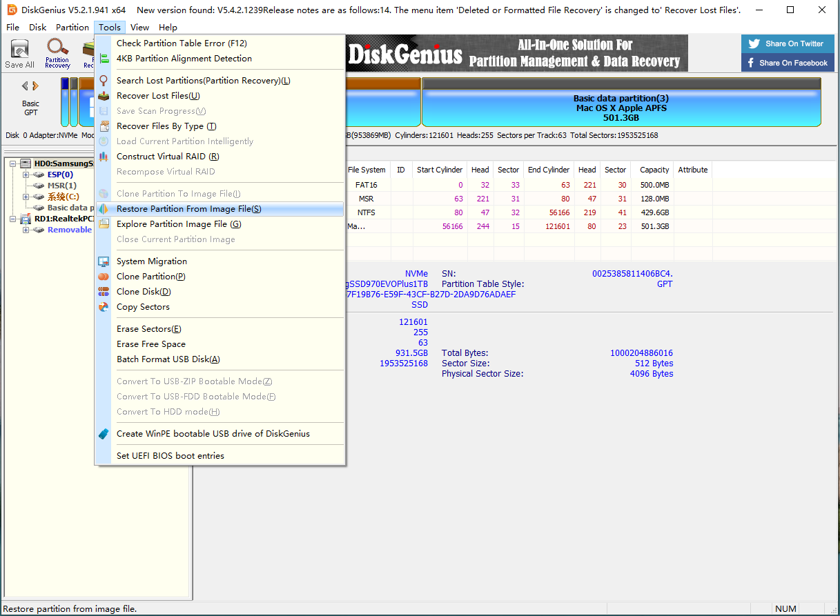Click the Basic data partition(3) APFS bar
This screenshot has height=616, width=840.
pyautogui.click(x=621, y=102)
